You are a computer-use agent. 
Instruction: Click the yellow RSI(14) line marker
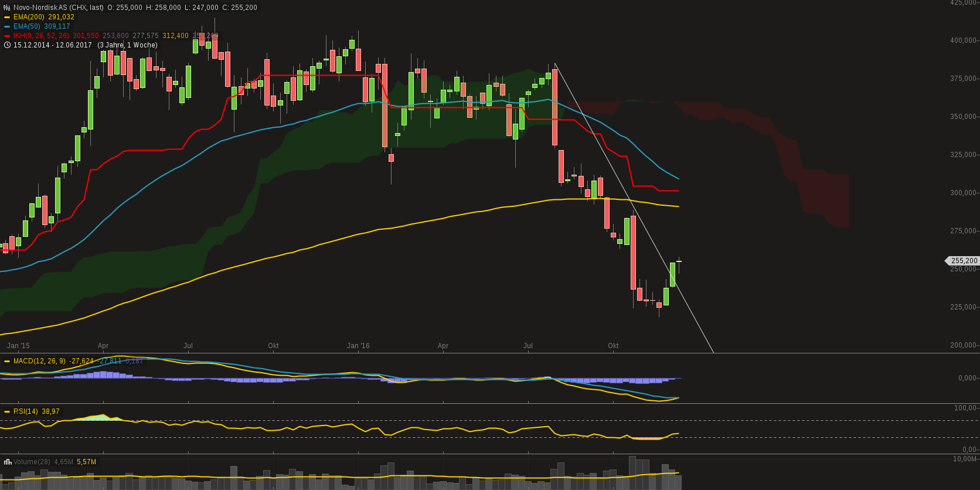[x=7, y=411]
